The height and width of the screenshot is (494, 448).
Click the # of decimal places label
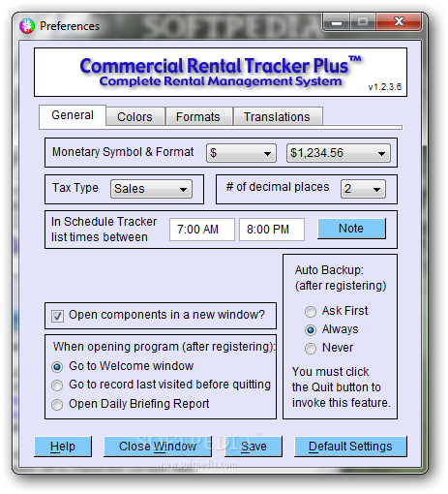pos(278,187)
